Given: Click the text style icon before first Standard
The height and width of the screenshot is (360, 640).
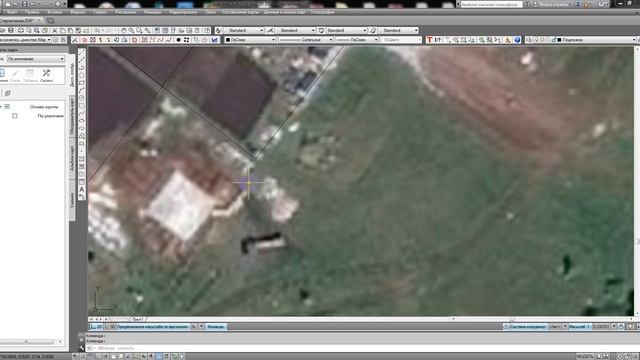Looking at the screenshot, I should tap(218, 31).
